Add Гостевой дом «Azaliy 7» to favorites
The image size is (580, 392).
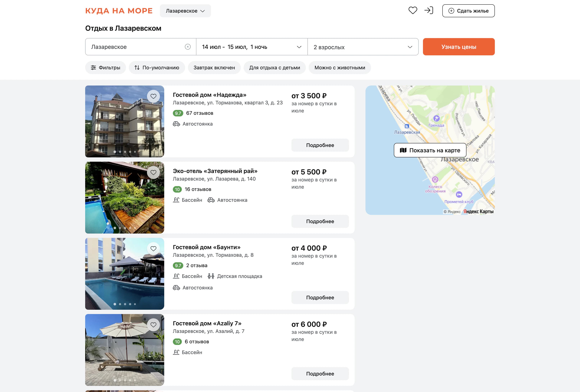(x=153, y=325)
